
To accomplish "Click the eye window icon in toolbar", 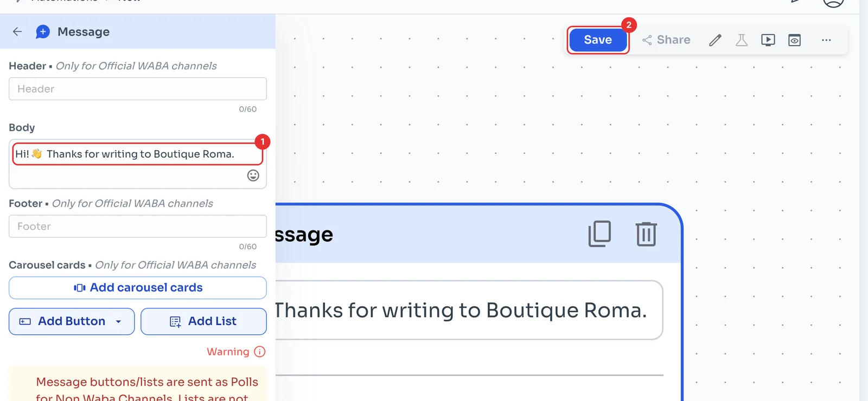I will (795, 40).
